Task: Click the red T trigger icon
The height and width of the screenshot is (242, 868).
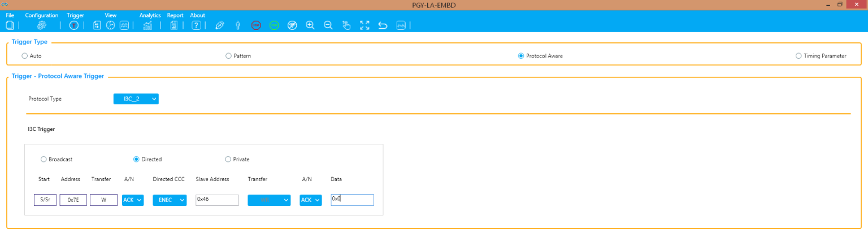Action: click(73, 25)
